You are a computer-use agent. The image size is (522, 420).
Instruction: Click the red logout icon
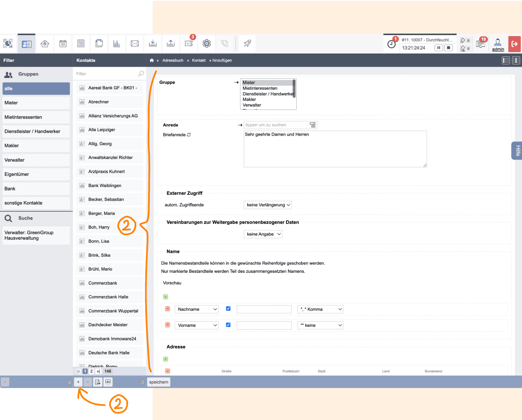pos(515,44)
